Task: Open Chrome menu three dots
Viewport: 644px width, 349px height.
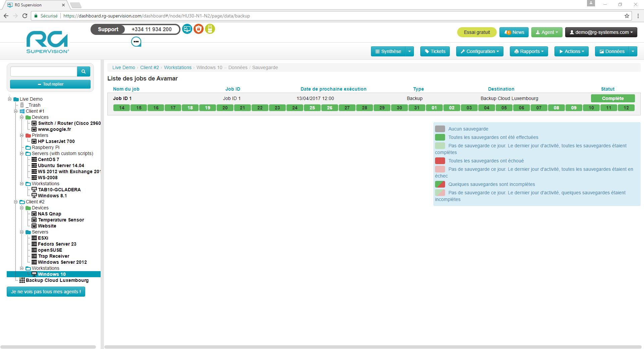Action: [x=638, y=16]
